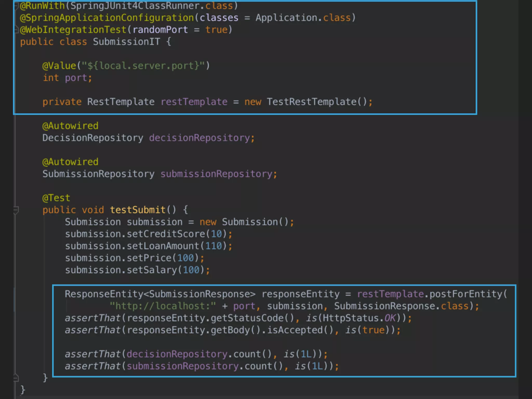532x399 pixels.
Task: Click the DecisionRepository type name
Action: [x=93, y=138]
